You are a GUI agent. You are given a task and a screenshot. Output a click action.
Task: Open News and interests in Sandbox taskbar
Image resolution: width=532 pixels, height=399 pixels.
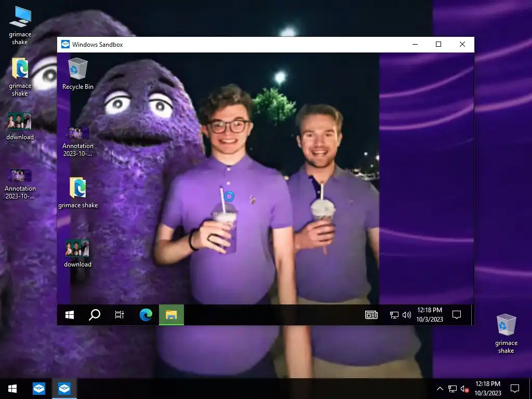tap(371, 315)
